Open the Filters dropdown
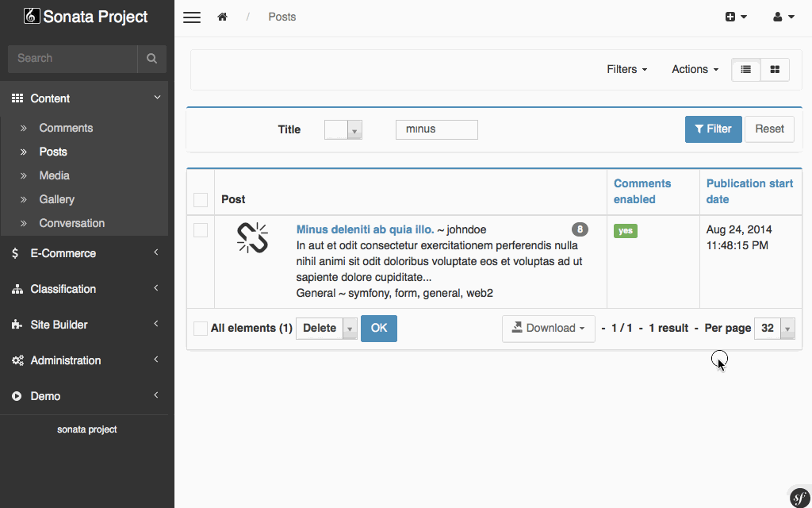The image size is (812, 508). (626, 70)
